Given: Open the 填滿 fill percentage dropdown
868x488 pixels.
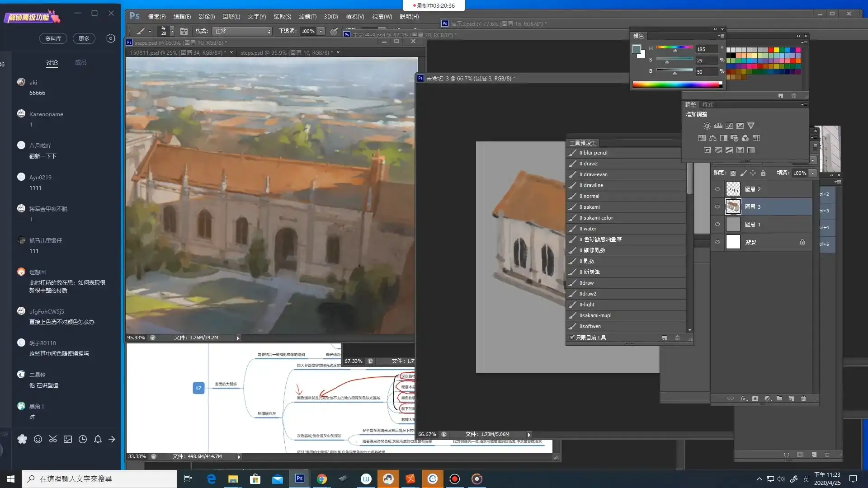Looking at the screenshot, I should (x=812, y=173).
